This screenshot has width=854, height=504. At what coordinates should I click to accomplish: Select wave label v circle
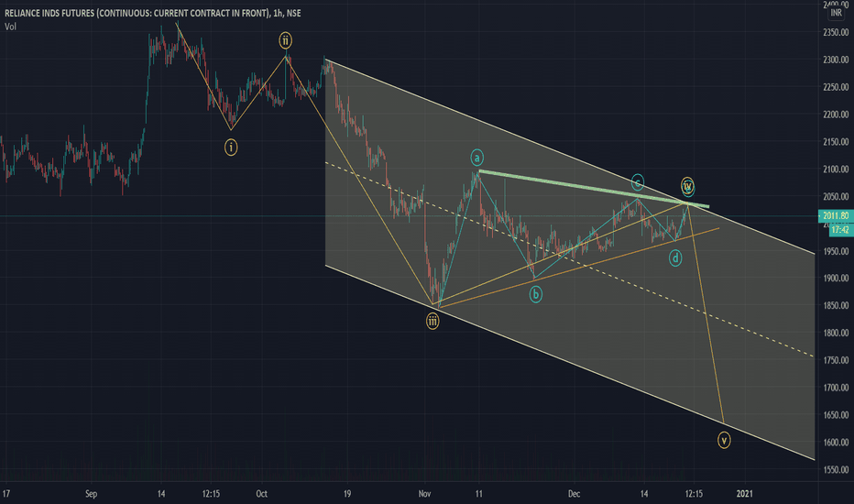(724, 440)
